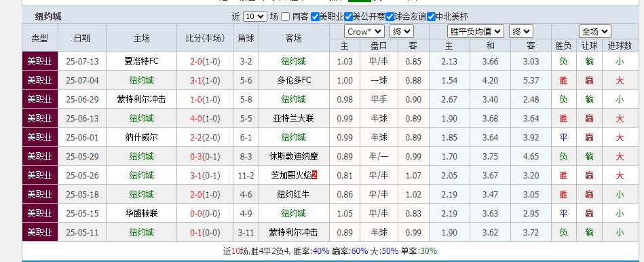
Task: Click the 纽约城 team title
Action: click(48, 17)
